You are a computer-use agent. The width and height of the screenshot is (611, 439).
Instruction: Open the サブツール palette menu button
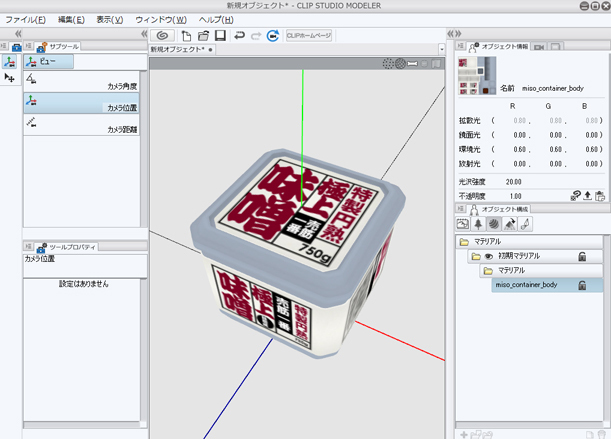tap(28, 46)
